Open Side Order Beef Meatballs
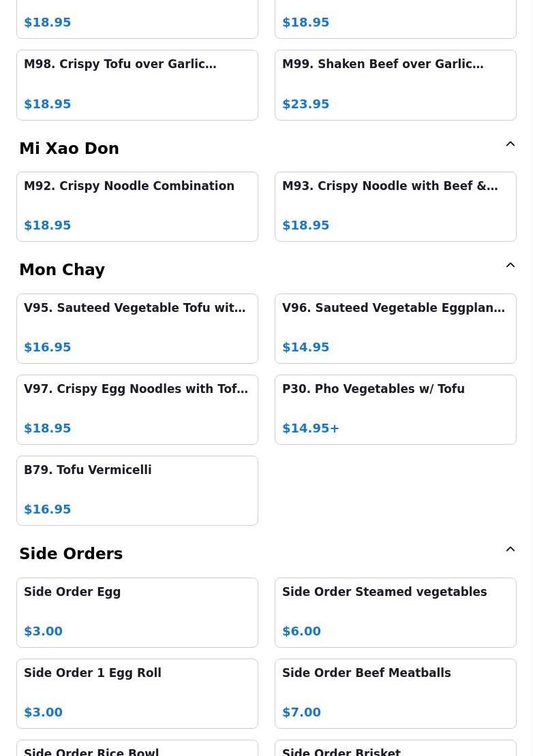The image size is (533, 756). pos(395,693)
